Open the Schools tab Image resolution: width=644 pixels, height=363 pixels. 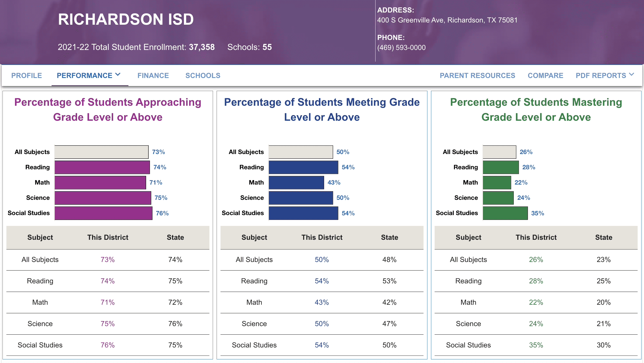[x=203, y=75]
